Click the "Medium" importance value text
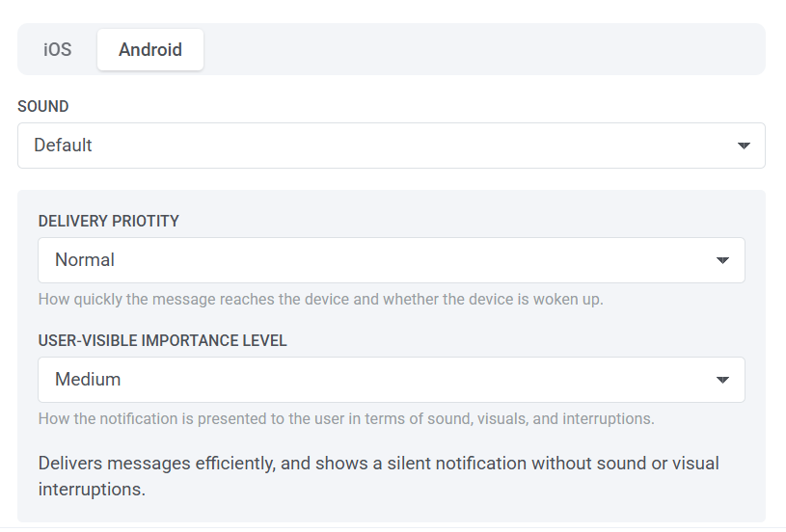Screen dimensions: 786x532 [x=88, y=380]
